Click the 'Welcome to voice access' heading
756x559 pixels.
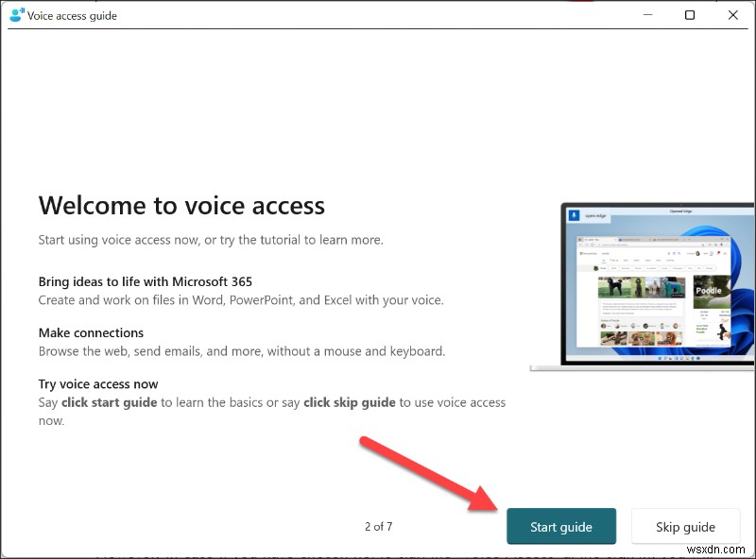click(180, 205)
